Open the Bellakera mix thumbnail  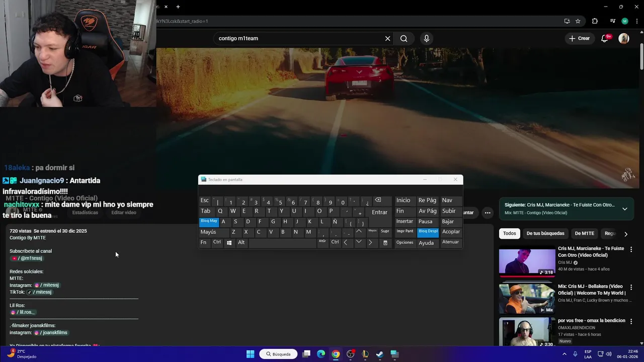coord(527,298)
